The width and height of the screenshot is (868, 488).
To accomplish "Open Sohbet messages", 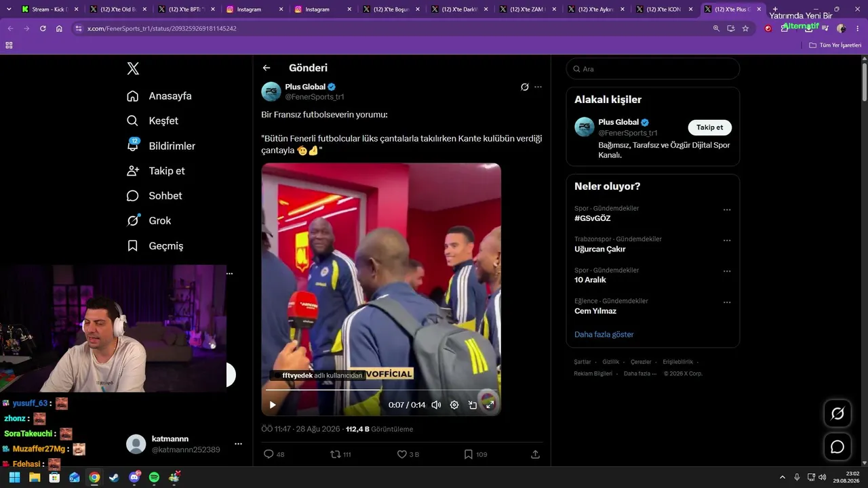I will tap(154, 196).
